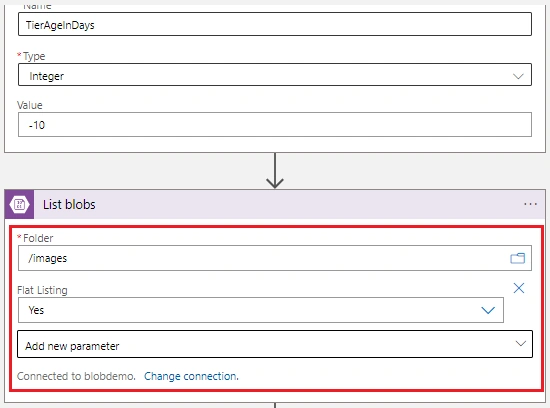
Task: Remove the Flat Listing parameter with X
Action: tap(519, 288)
